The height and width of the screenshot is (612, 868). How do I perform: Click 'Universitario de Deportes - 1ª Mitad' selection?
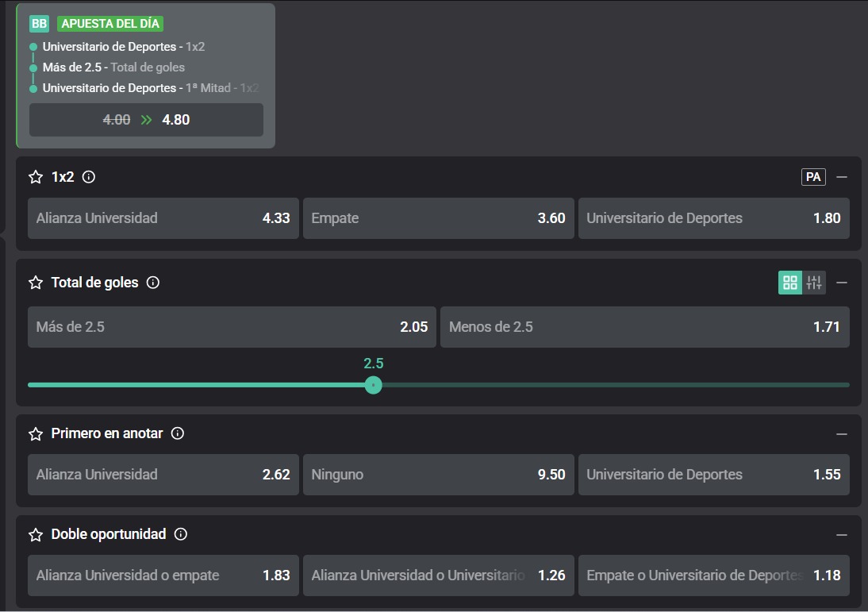[151, 88]
